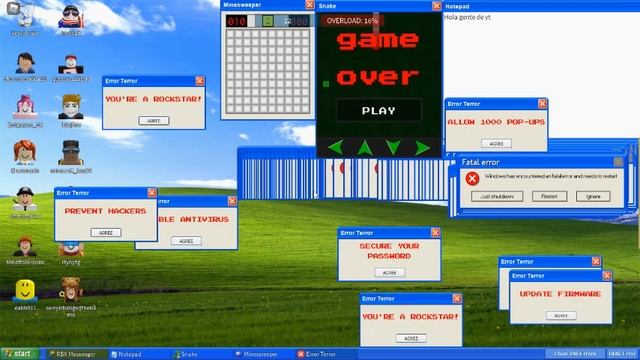Click the OVERLOAD 16% progress bar
Screen dimensions: 640x360
[x=352, y=20]
